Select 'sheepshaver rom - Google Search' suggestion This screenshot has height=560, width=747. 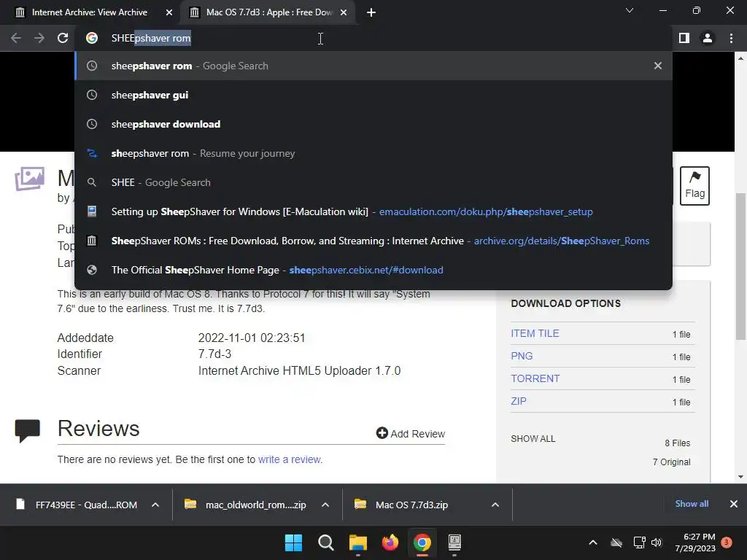click(x=373, y=66)
